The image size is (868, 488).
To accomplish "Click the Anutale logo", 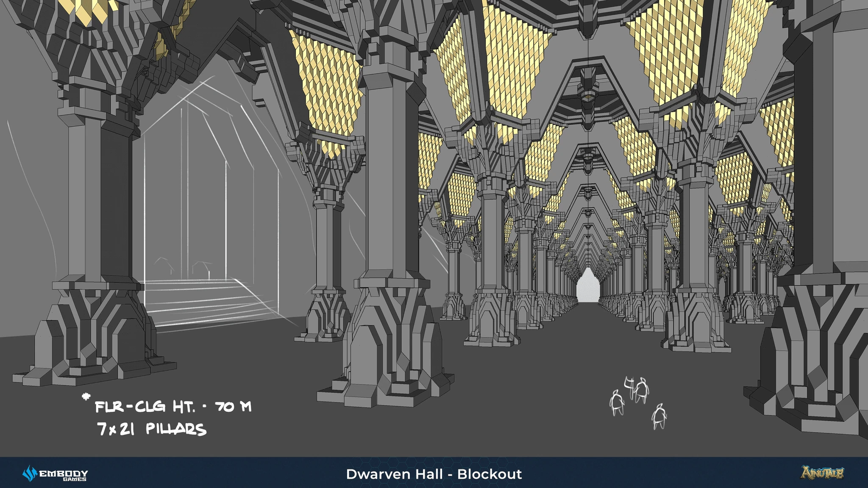I will pos(822,472).
